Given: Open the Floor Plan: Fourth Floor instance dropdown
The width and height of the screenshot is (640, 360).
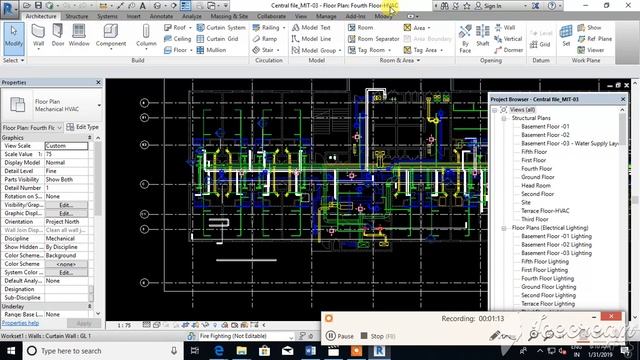Looking at the screenshot, I should pyautogui.click(x=60, y=128).
